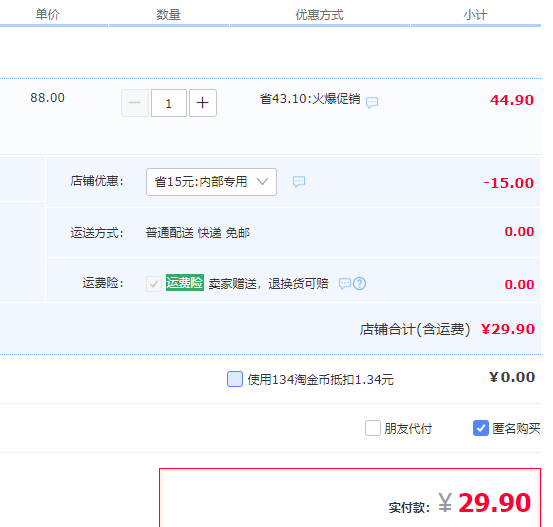Click the 单价 column header
Image resolution: width=553 pixels, height=527 pixels.
[48, 15]
